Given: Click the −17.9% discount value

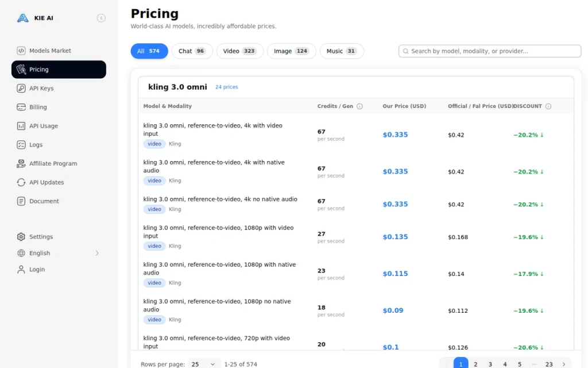Looking at the screenshot, I should 528,274.
